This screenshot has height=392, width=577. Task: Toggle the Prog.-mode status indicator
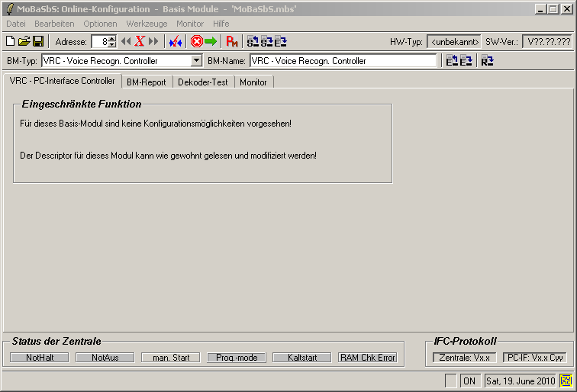(236, 358)
